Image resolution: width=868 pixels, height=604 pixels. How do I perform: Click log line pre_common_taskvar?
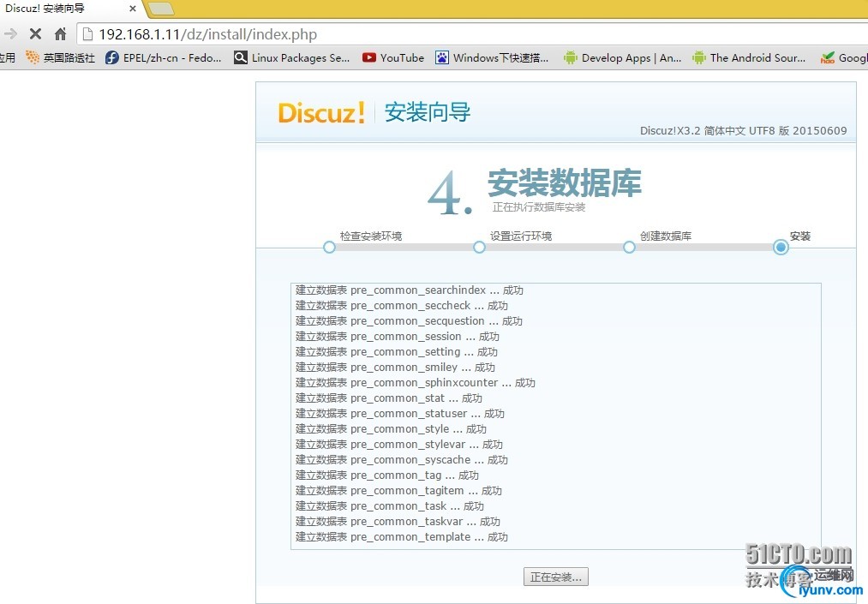click(398, 522)
